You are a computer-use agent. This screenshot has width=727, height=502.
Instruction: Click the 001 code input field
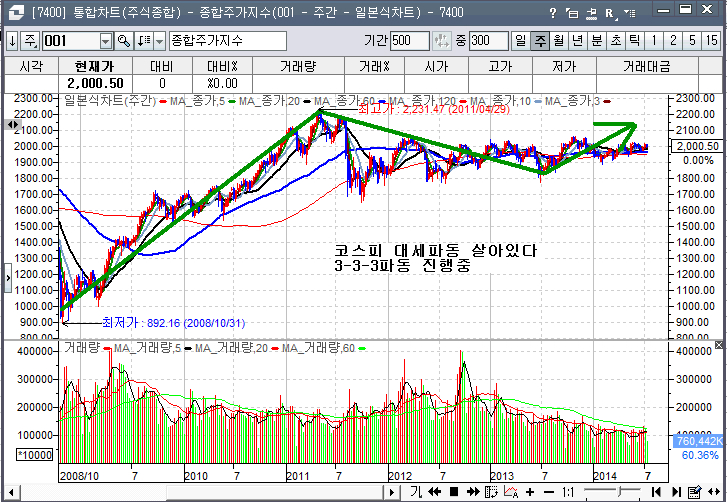(71, 41)
